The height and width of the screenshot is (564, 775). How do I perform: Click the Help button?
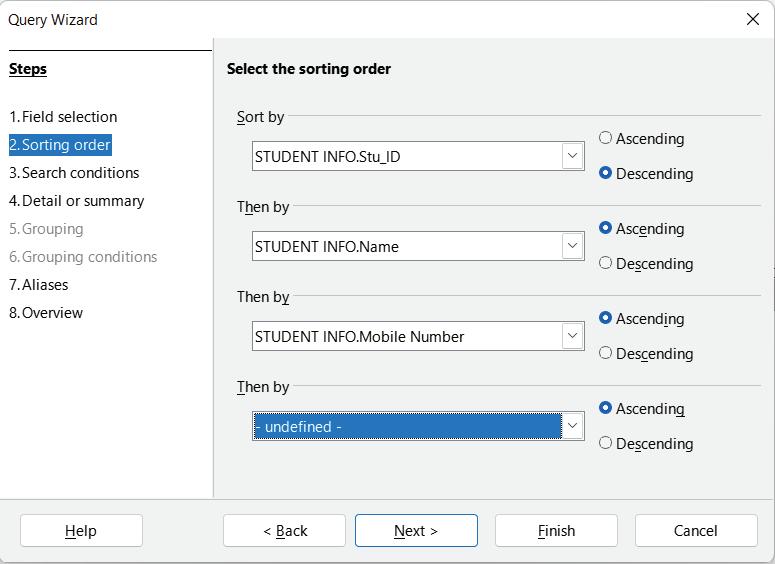[81, 531]
